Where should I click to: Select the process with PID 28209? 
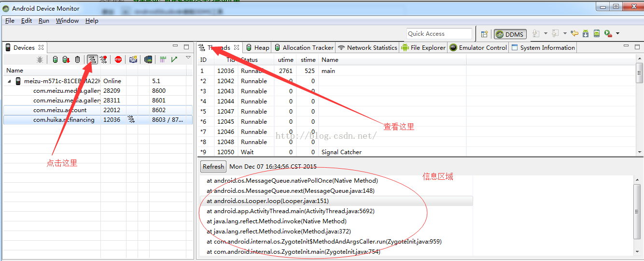click(98, 90)
